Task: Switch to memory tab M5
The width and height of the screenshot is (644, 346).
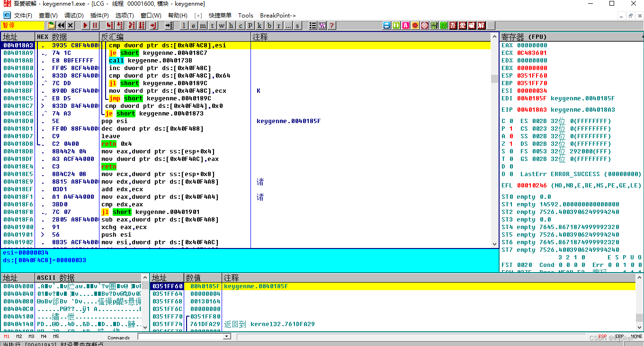Action: coord(56,337)
